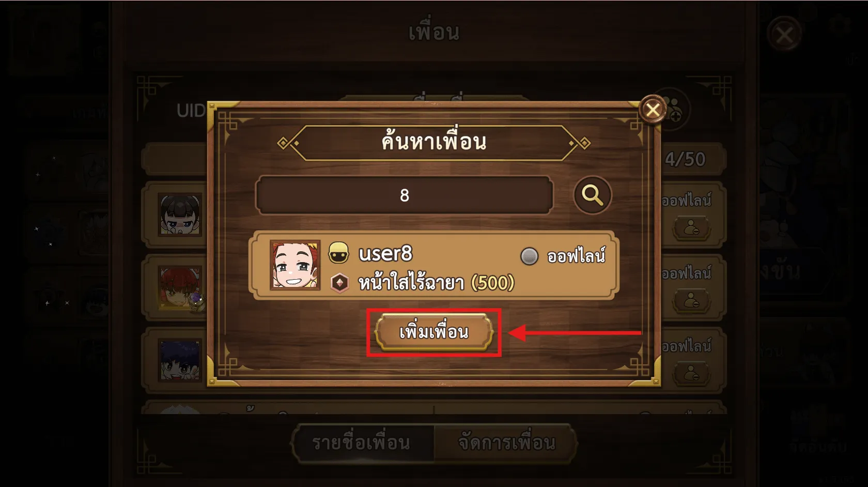Click the เพิ่มเพื่อน add friend button
Image resolution: width=868 pixels, height=487 pixels.
coord(434,332)
